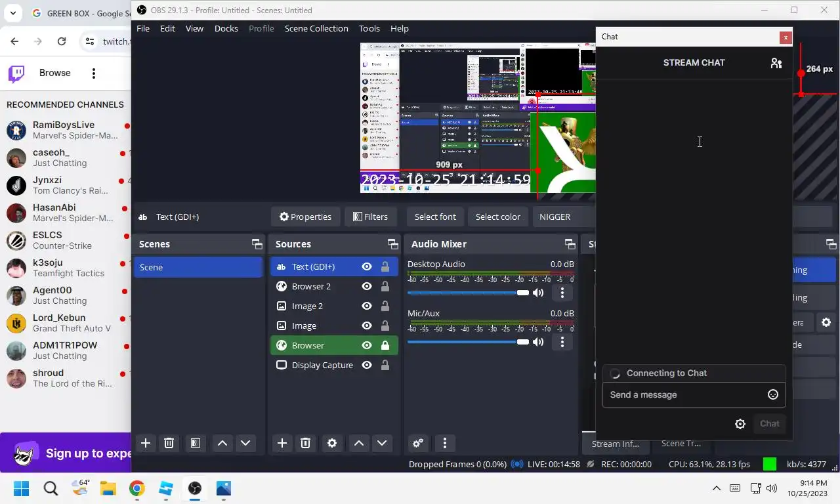Open chat settings gear icon
This screenshot has width=840, height=504.
(740, 424)
